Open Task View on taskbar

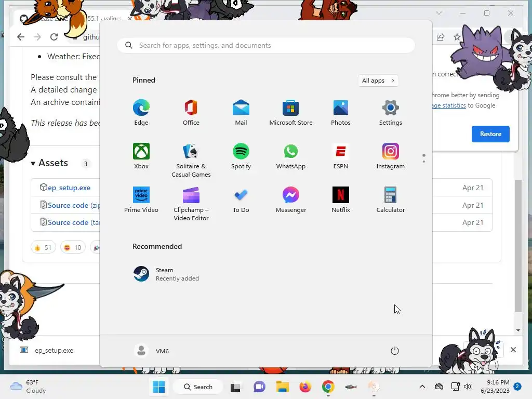[x=235, y=387]
